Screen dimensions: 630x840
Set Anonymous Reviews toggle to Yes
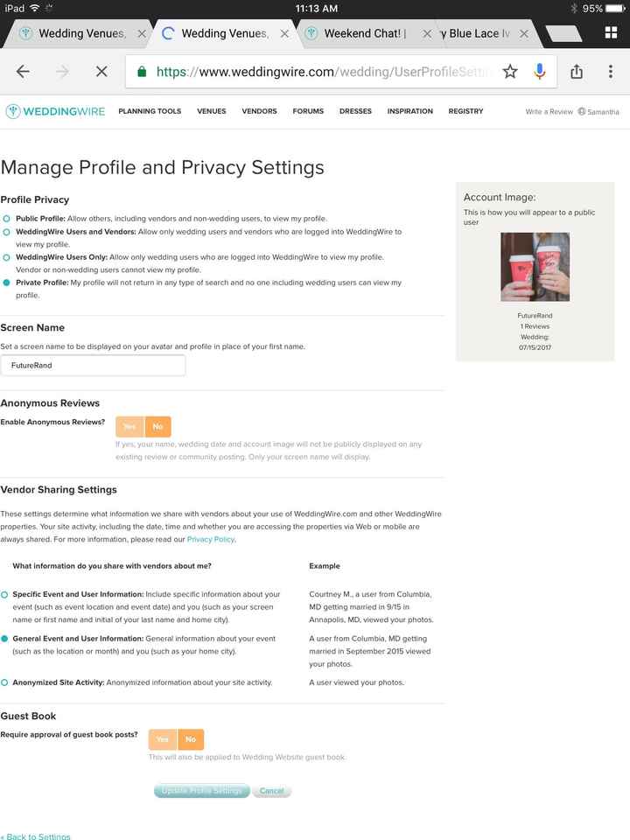pos(129,427)
